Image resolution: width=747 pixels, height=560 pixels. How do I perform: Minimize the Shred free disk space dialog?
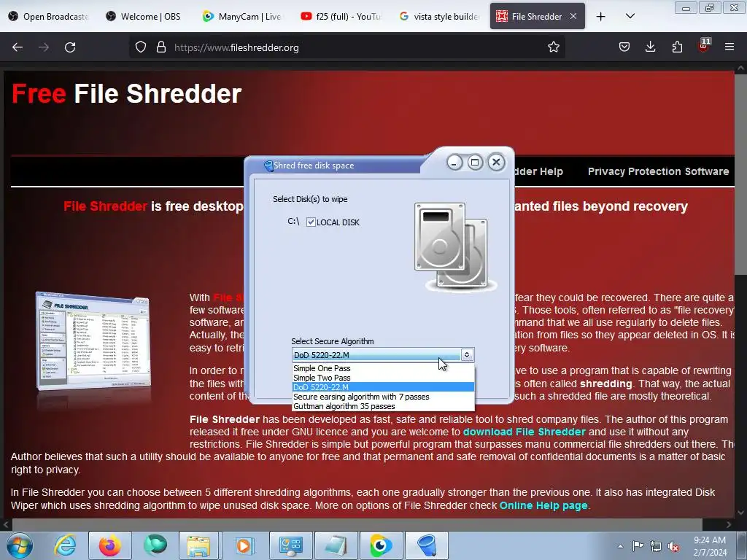pyautogui.click(x=454, y=163)
